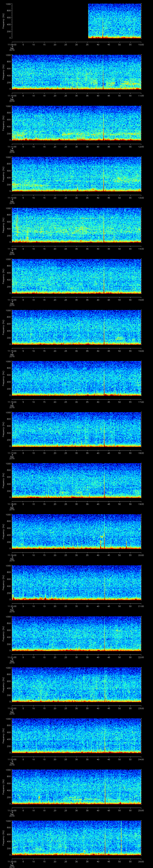Open the spectrogram panel for 11:14:00

tap(77, 276)
